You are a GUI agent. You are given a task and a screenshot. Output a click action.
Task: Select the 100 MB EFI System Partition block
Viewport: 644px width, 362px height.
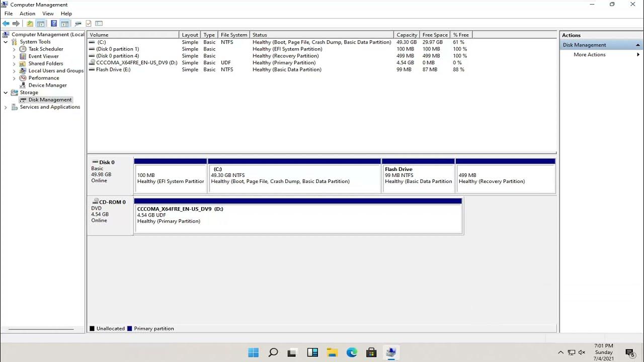[x=171, y=176]
